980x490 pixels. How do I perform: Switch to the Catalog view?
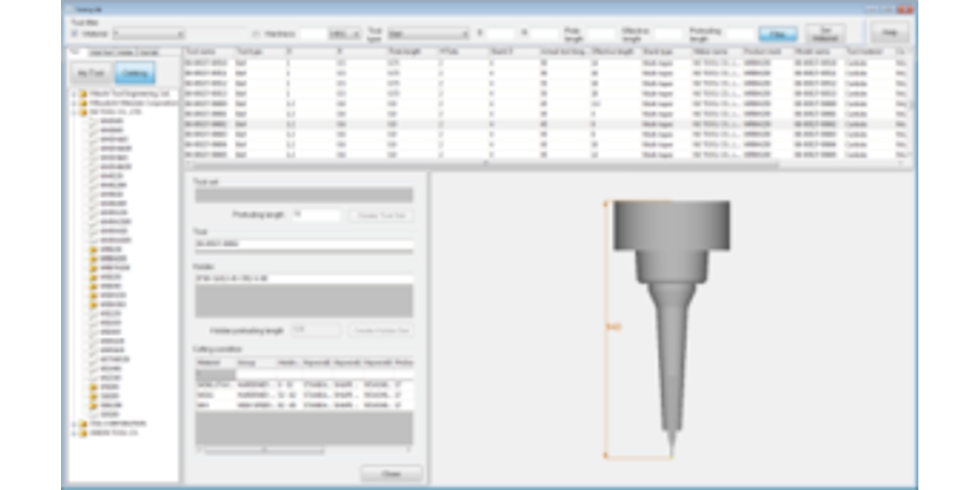pyautogui.click(x=135, y=73)
